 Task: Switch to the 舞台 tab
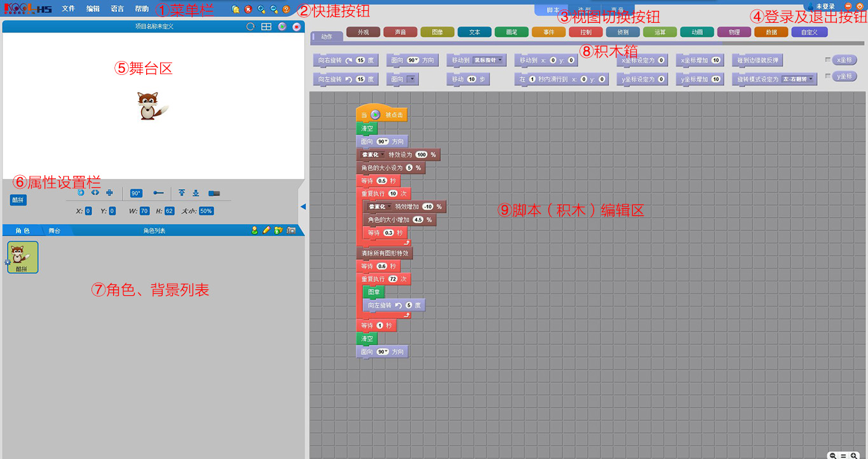55,230
